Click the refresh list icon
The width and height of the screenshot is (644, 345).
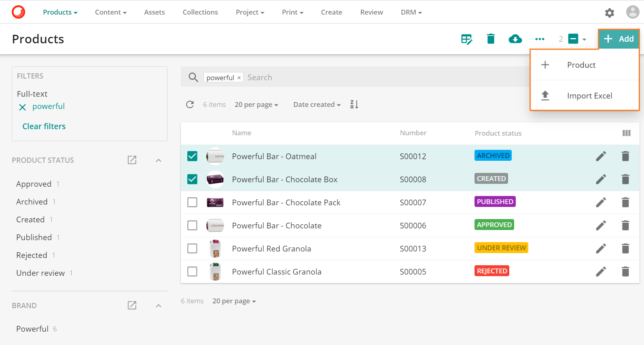190,104
